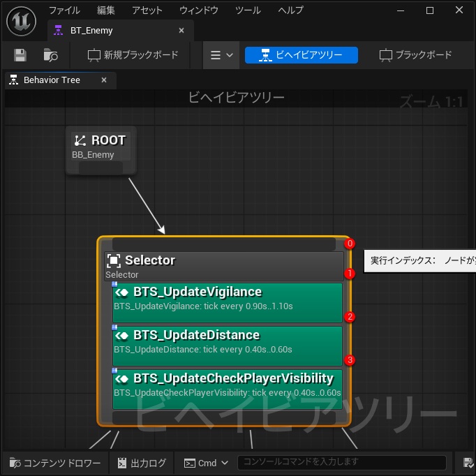Click the browse to asset folder icon
Image resolution: width=476 pixels, height=476 pixels.
click(50, 55)
